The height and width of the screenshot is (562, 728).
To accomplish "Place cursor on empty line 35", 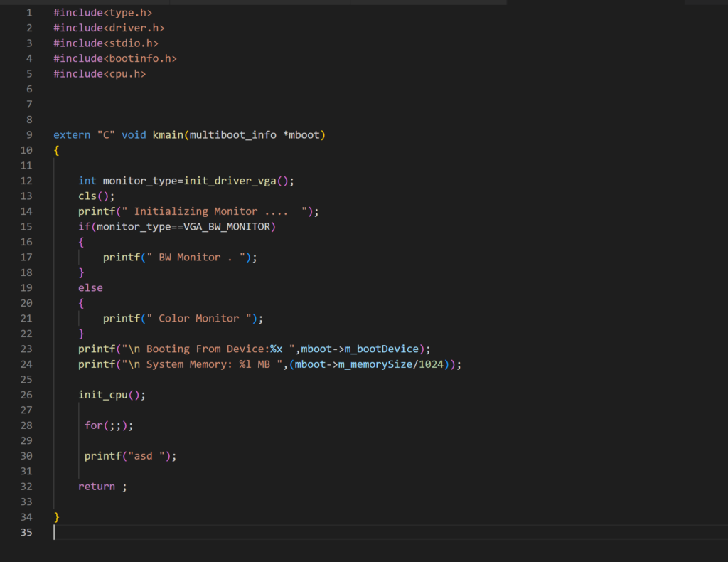I will (x=213, y=532).
